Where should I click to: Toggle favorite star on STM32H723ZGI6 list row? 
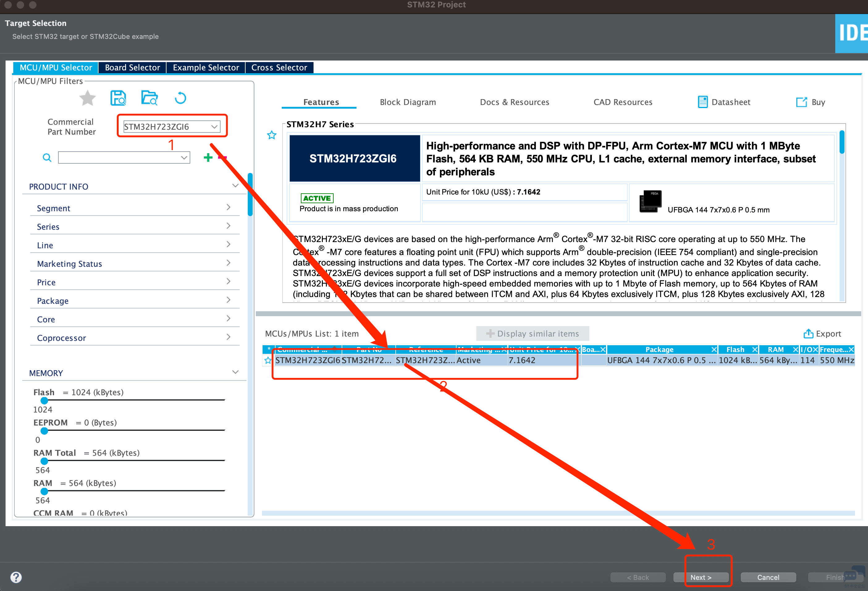268,360
